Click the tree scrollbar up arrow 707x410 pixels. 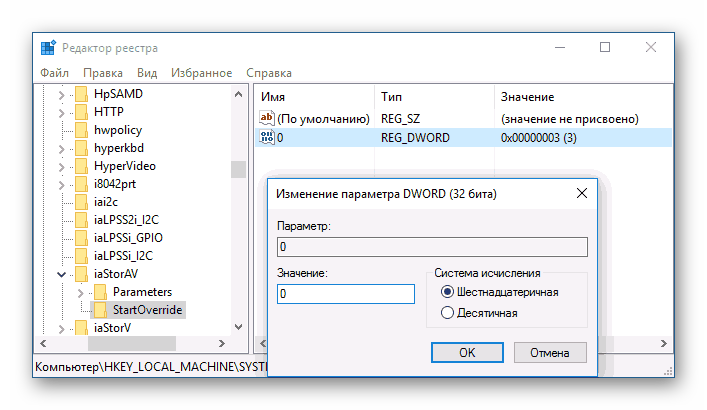pos(239,94)
